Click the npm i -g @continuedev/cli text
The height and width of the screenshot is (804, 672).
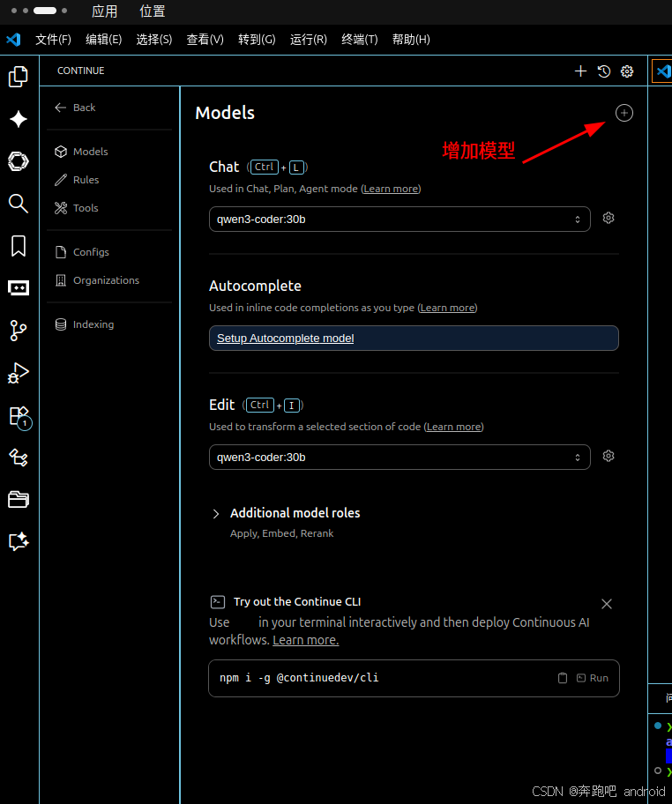(x=299, y=678)
